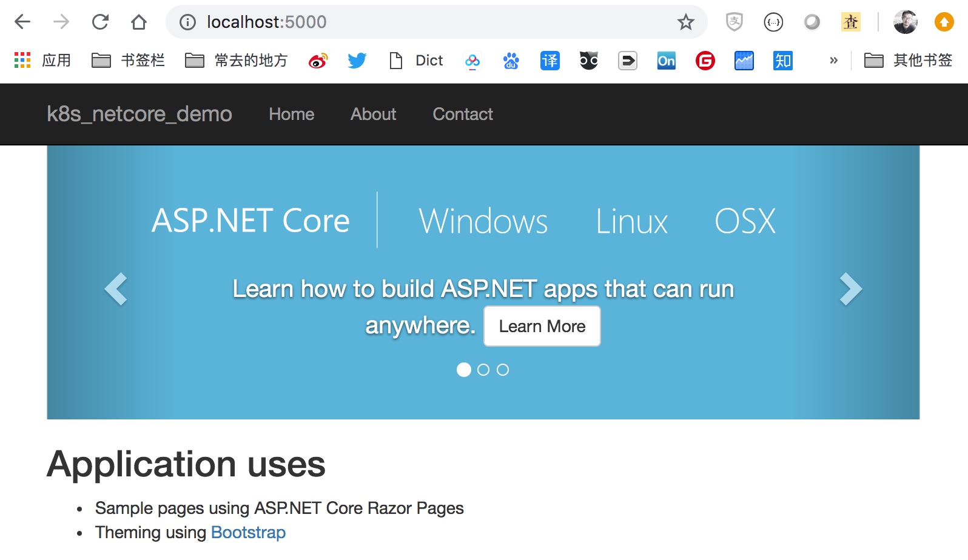Open the Baidu cloud disk bookmark

coord(472,61)
